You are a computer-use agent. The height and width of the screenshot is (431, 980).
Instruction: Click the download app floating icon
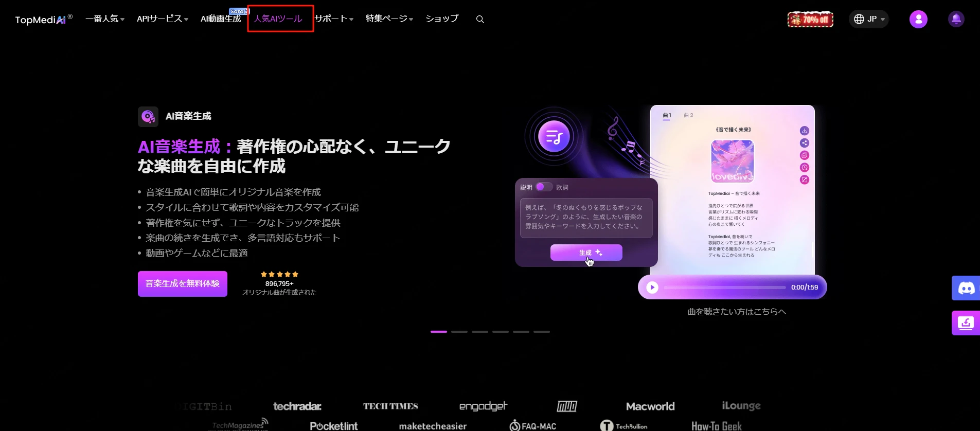[x=966, y=323]
